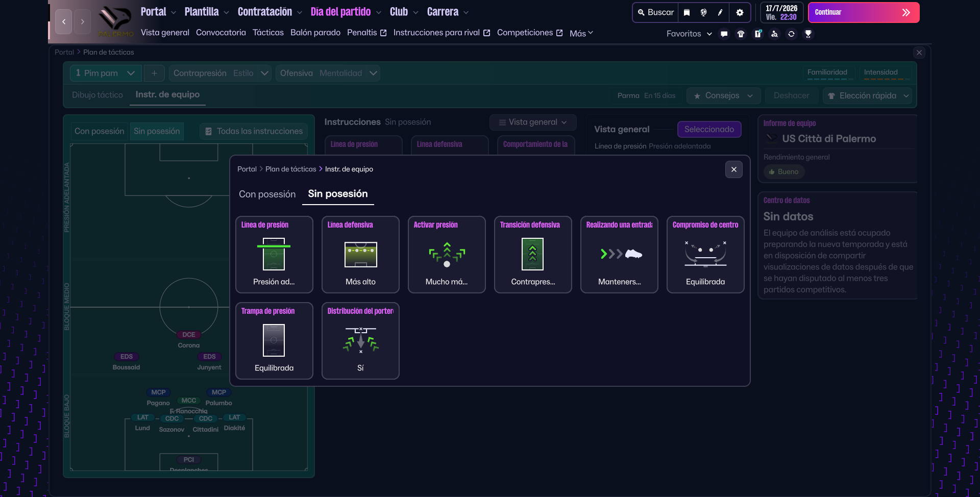Click the circular arrows shortcut icon
The width and height of the screenshot is (980, 497).
pos(791,34)
